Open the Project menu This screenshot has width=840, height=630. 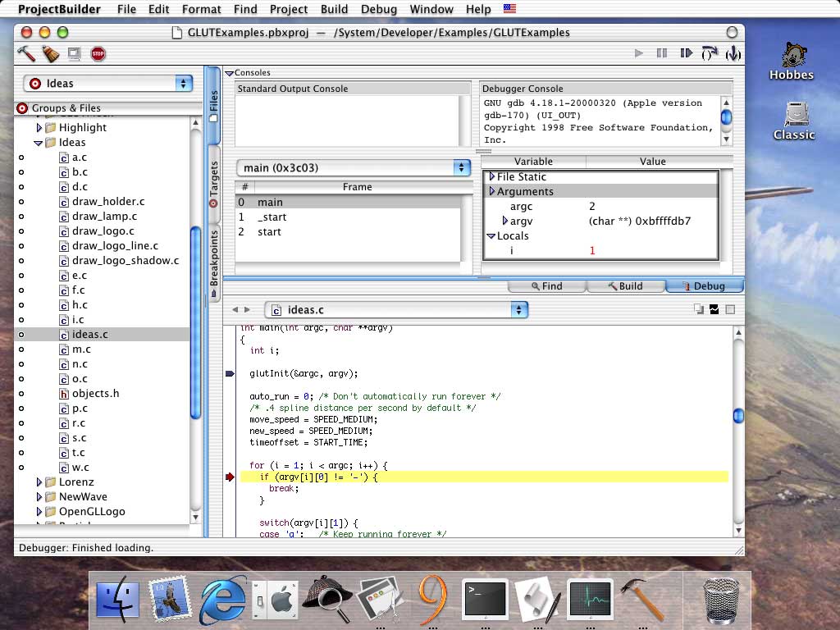(289, 9)
